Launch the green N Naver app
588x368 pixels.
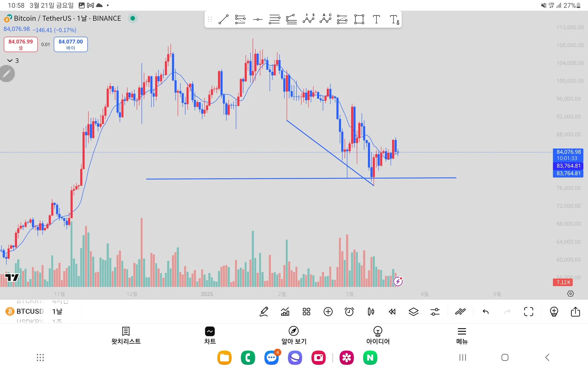pos(370,358)
